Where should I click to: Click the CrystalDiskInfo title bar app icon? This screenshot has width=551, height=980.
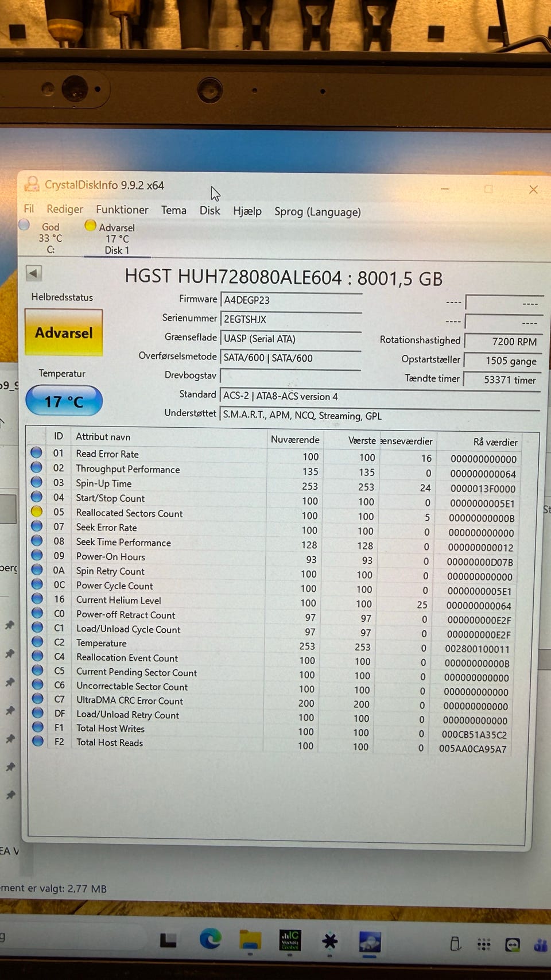32,184
